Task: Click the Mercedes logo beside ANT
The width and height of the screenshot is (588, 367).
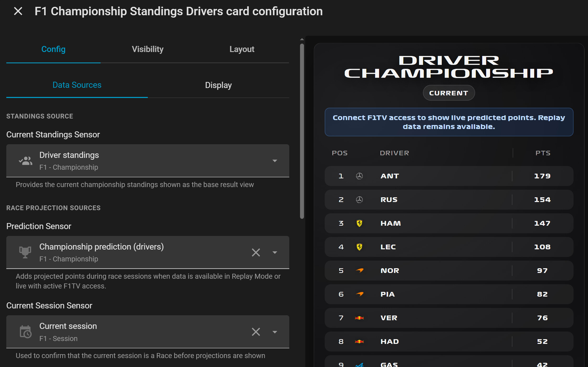Action: [359, 176]
